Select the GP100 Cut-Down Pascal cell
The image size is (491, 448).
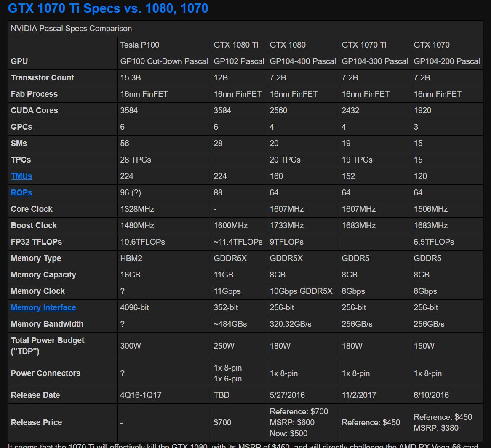coord(164,61)
